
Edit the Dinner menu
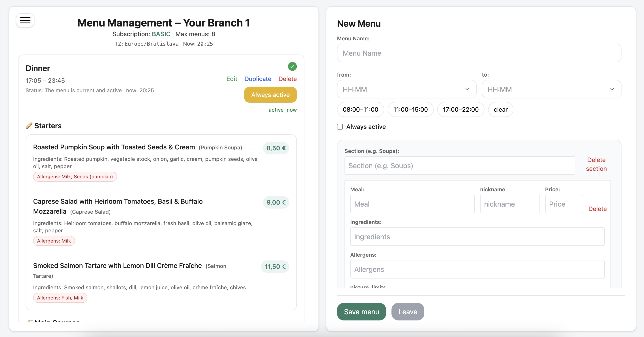(232, 79)
